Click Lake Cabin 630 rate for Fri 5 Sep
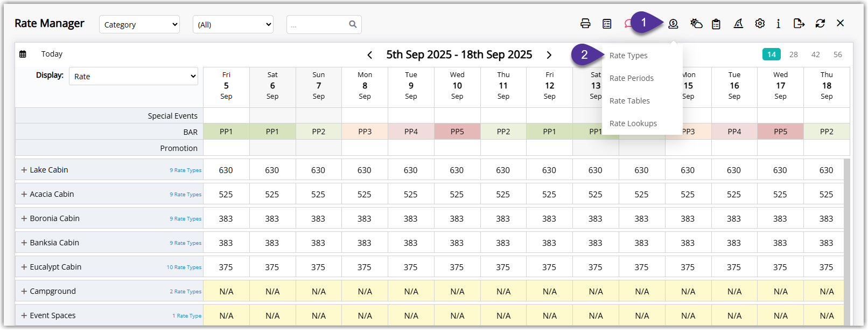The image size is (868, 330). [226, 170]
